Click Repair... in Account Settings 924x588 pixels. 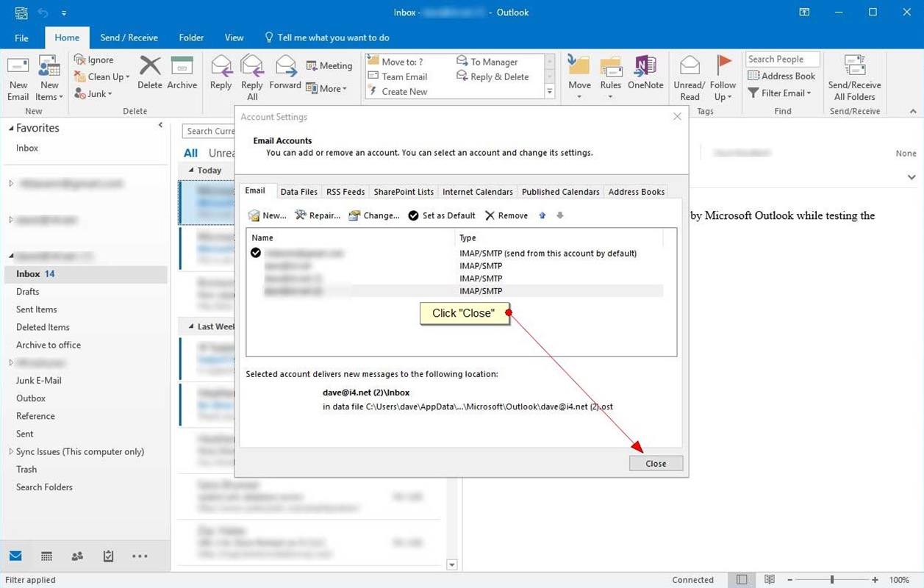318,215
